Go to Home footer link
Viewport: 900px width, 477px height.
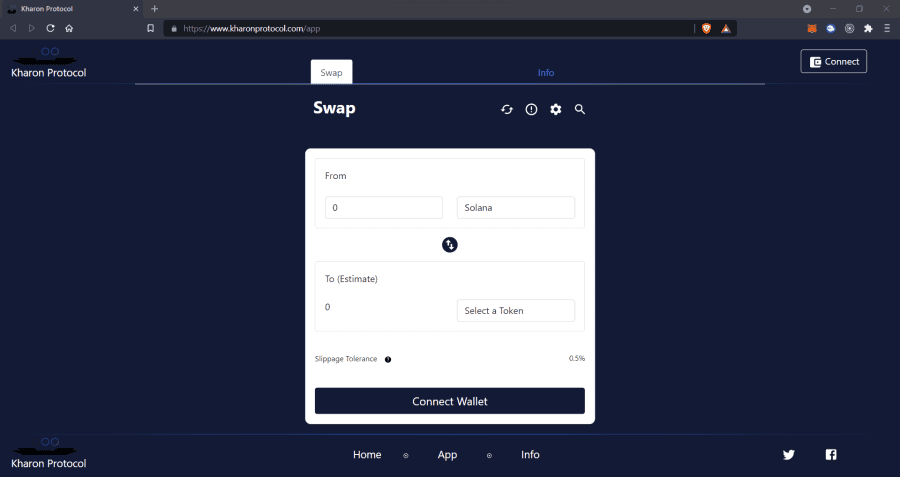coord(367,455)
